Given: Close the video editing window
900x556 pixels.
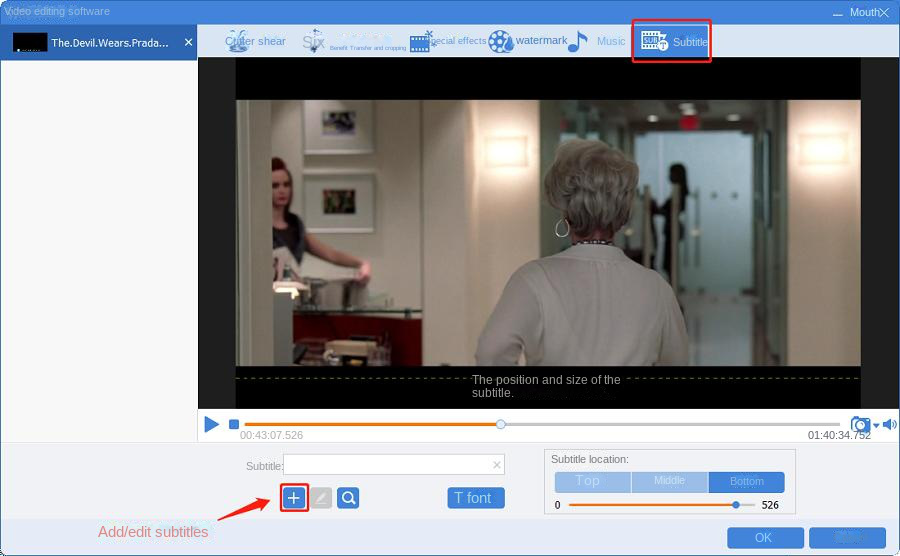Looking at the screenshot, I should 884,13.
